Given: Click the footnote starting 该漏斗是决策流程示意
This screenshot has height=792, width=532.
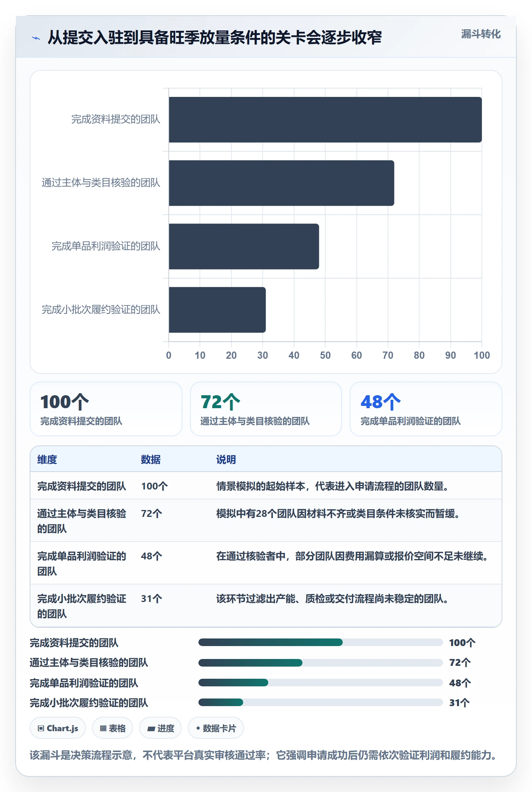Looking at the screenshot, I should (263, 755).
